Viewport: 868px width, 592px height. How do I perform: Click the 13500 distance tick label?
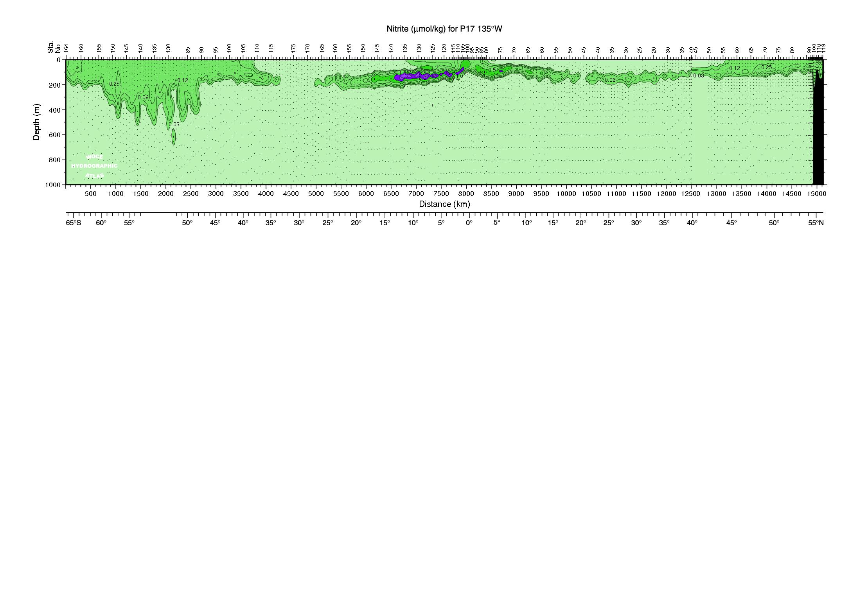pos(742,194)
